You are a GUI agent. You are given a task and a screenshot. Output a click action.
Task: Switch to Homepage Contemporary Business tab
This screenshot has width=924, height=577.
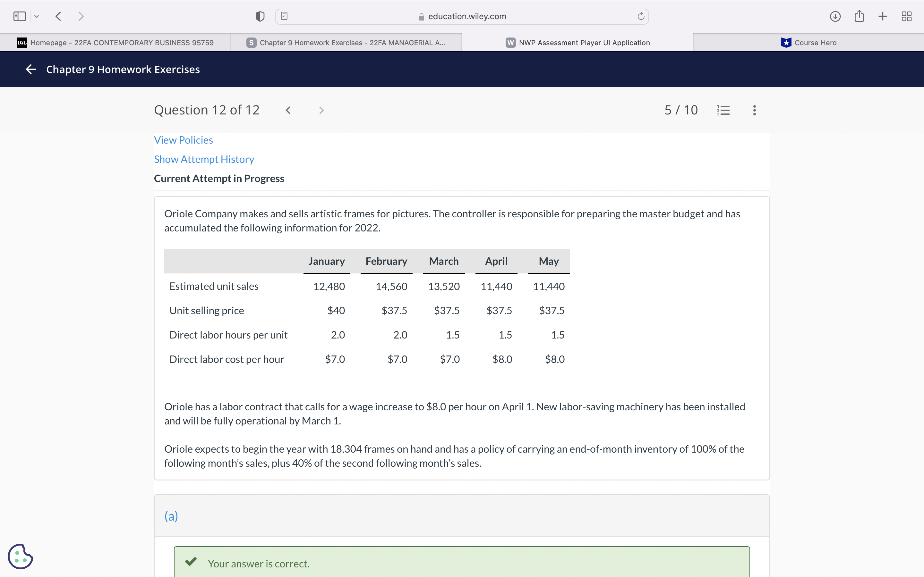click(115, 43)
